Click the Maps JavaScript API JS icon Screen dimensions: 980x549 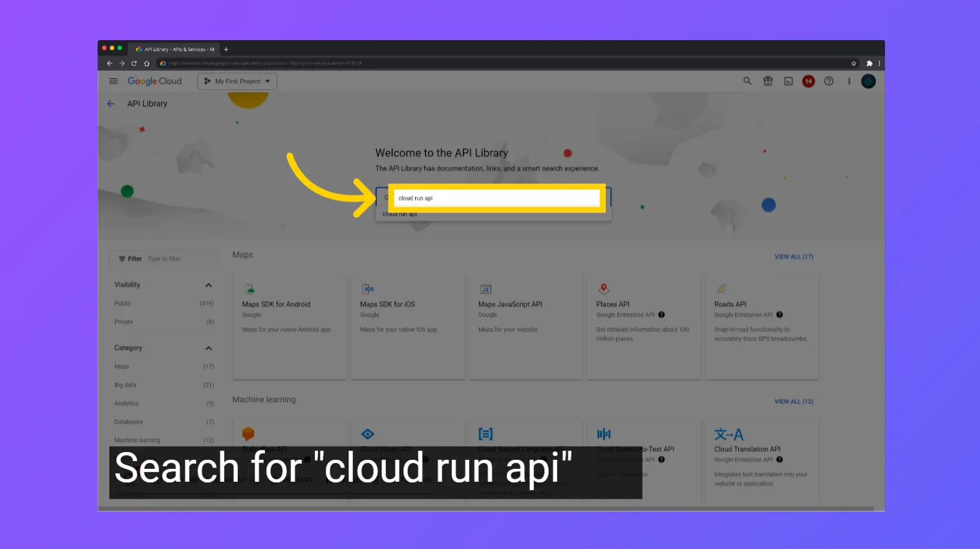click(485, 289)
